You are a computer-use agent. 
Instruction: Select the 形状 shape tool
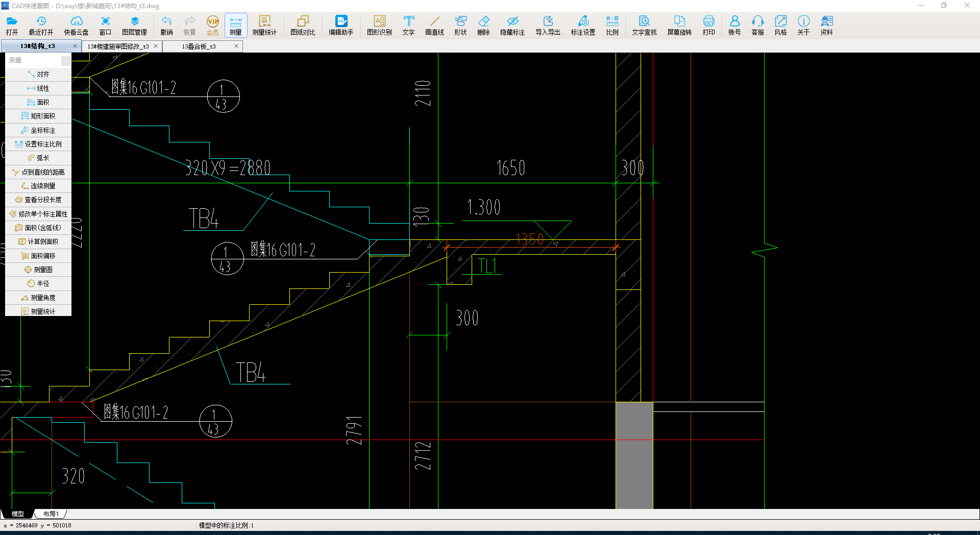click(x=460, y=25)
